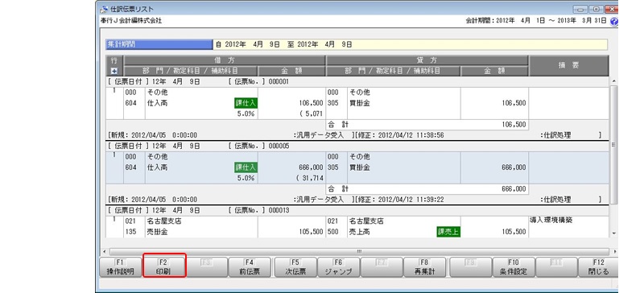Recalculate with F8 再集計 button
Image resolution: width=644 pixels, height=293 pixels.
coord(425,267)
